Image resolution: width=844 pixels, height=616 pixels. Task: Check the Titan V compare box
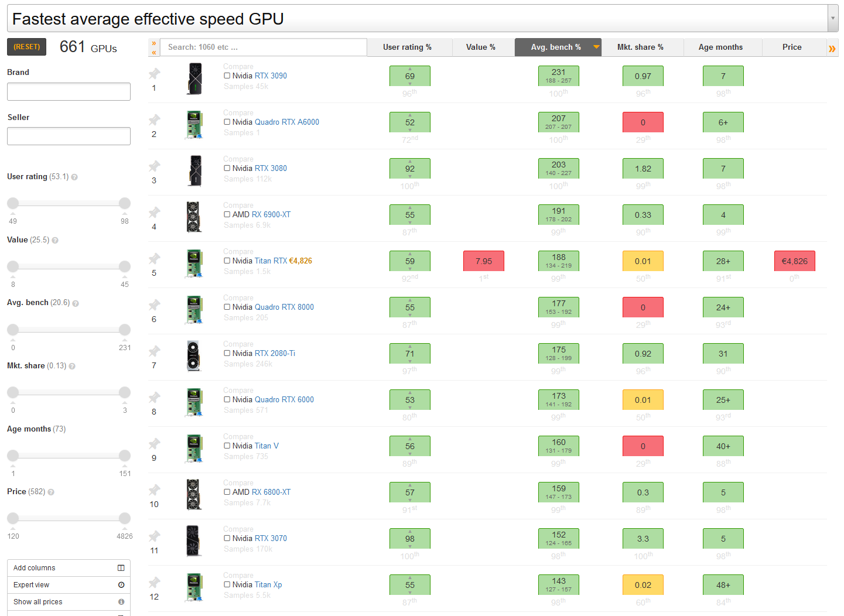click(227, 446)
